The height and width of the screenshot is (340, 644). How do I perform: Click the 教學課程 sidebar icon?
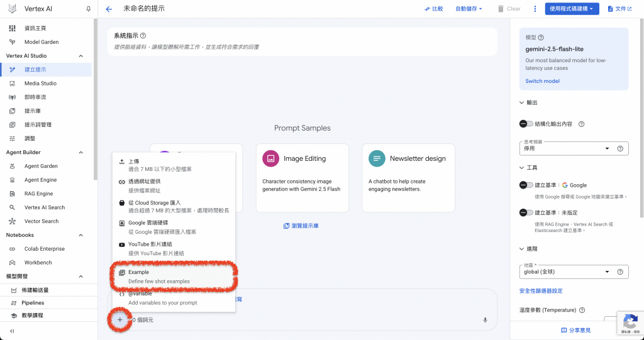[14, 315]
